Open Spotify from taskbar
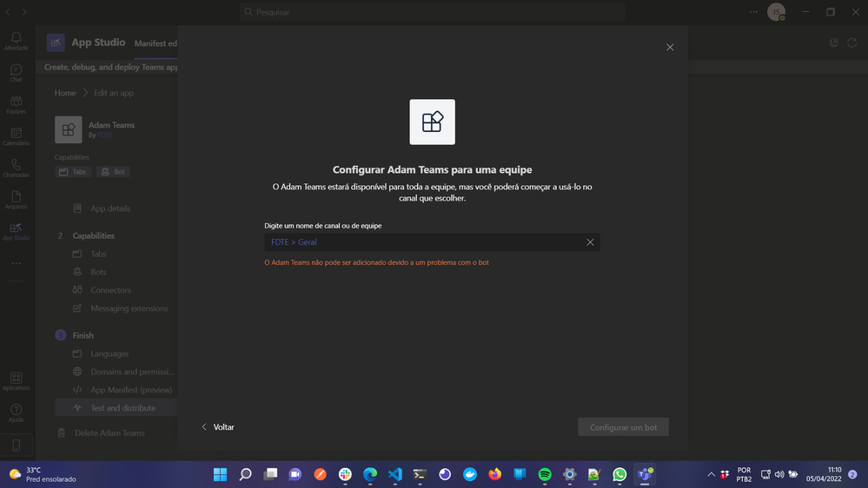Viewport: 868px width, 488px height. click(545, 474)
